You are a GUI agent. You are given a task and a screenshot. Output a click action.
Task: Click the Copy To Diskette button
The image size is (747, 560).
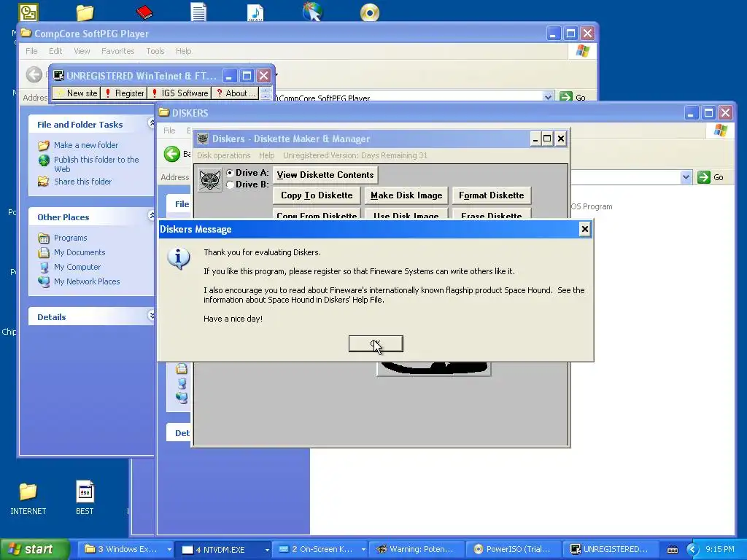pos(317,195)
